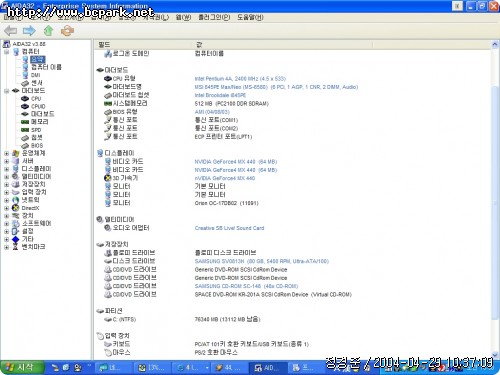This screenshot has width=500, height=375.
Task: Open the AMI (04/08/03) BIOS link
Action: click(x=212, y=112)
